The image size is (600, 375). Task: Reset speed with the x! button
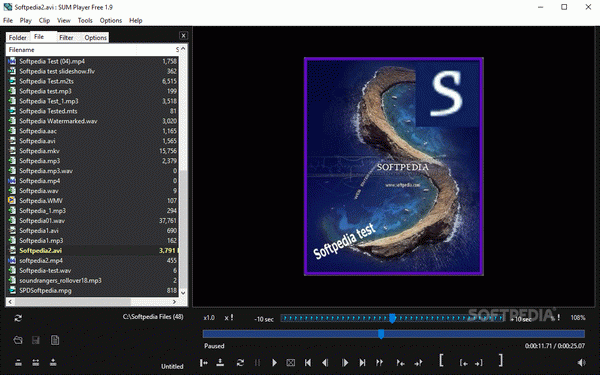(229, 318)
